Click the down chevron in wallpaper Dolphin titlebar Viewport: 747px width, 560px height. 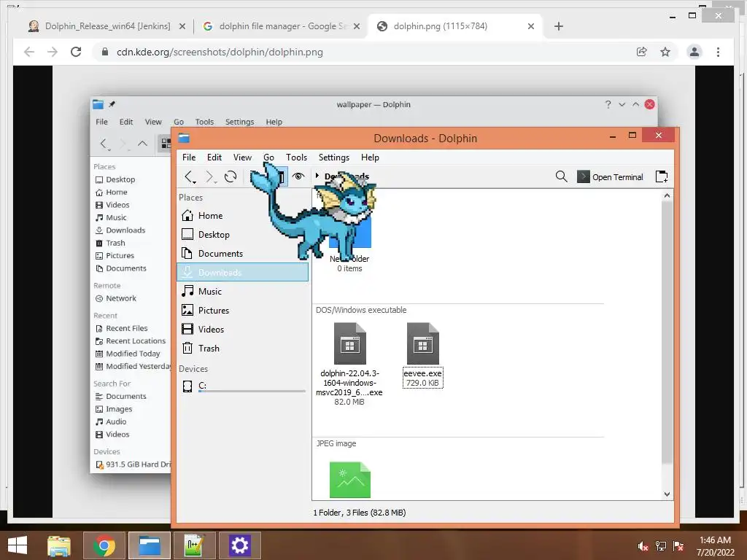click(x=622, y=104)
